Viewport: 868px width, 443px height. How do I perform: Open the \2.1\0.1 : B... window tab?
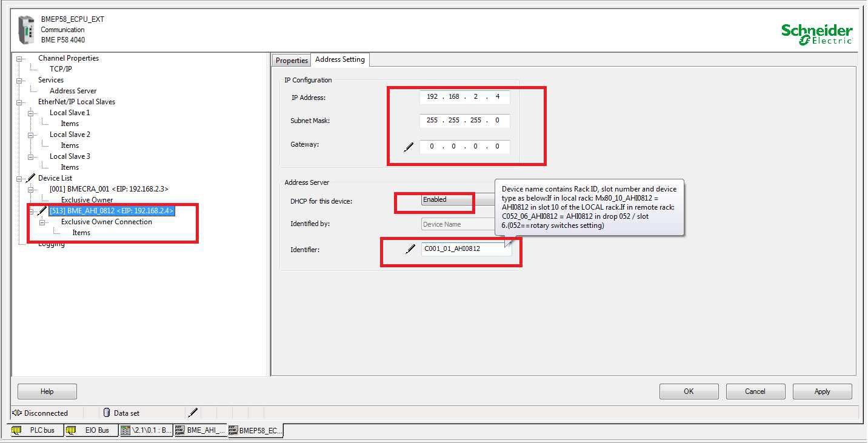point(145,430)
